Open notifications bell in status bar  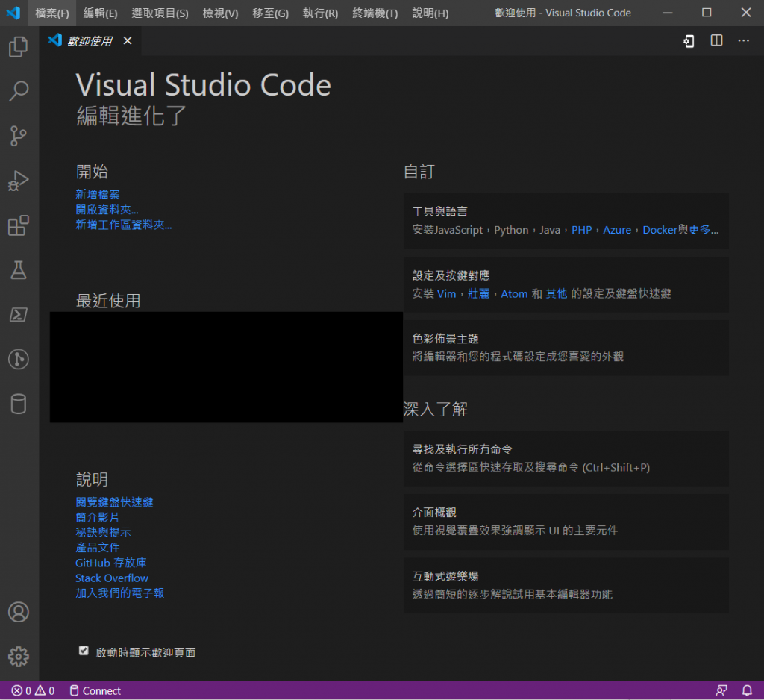click(x=747, y=691)
